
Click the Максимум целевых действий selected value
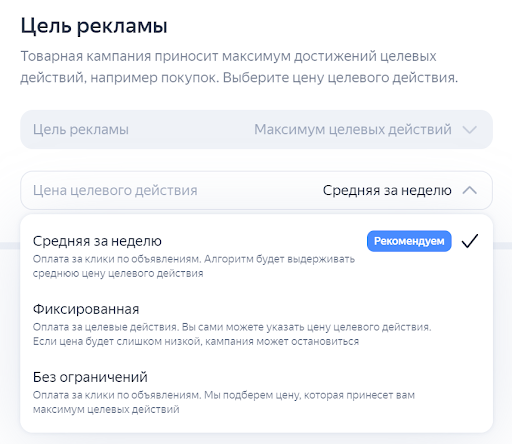click(x=353, y=130)
